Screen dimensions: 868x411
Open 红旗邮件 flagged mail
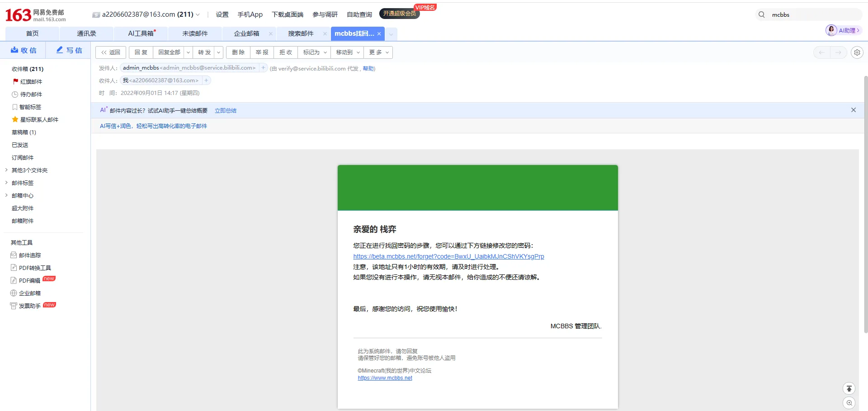[x=28, y=82]
